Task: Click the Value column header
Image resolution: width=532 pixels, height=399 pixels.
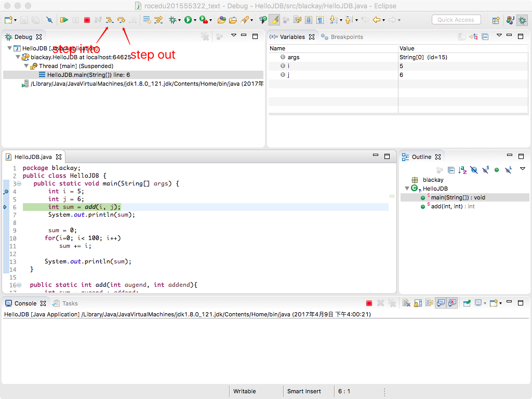Action: pyautogui.click(x=463, y=48)
